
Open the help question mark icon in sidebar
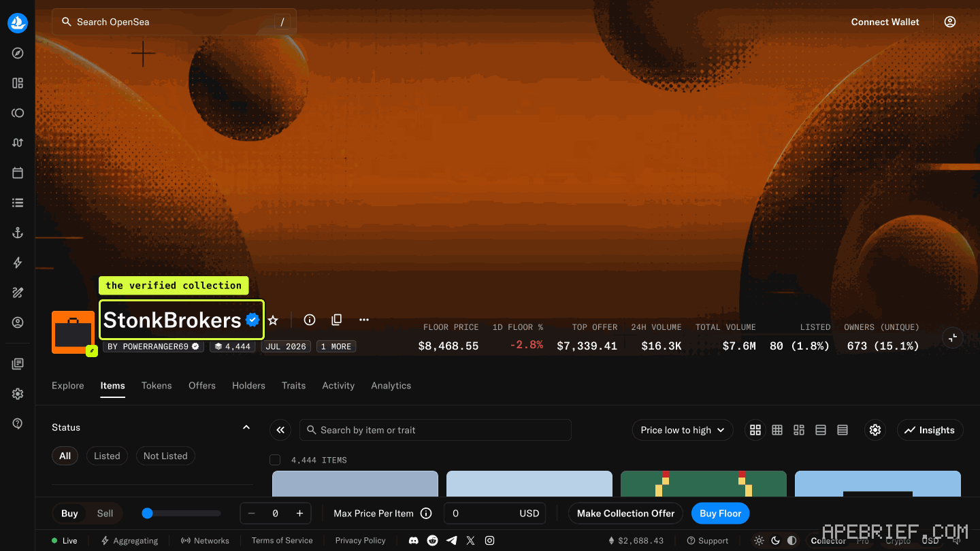click(18, 424)
